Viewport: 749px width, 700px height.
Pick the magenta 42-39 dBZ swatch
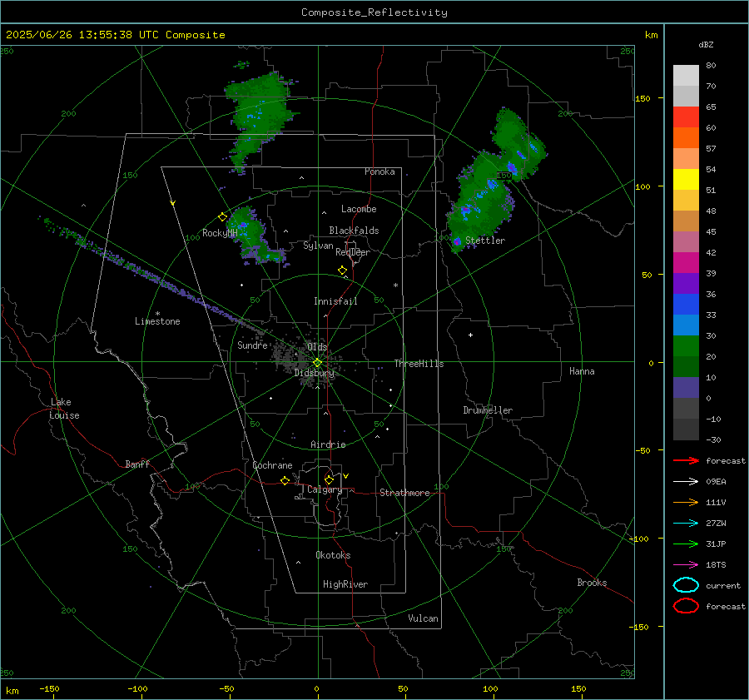pyautogui.click(x=686, y=263)
